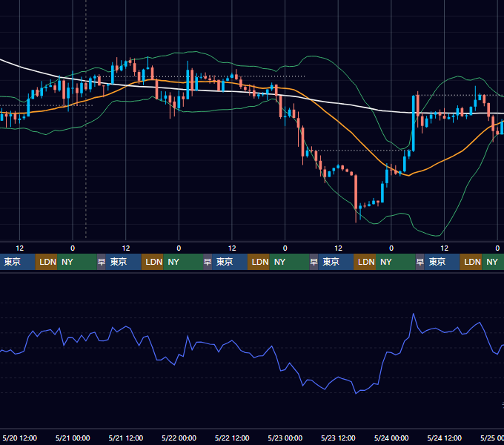Select the 東京 session block on 5/22
504x445 pixels.
[x=230, y=262]
